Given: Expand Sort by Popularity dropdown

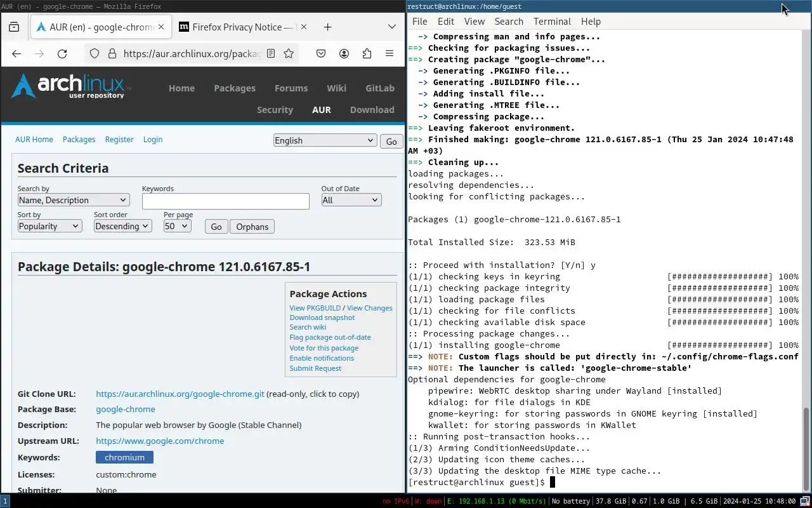Looking at the screenshot, I should click(49, 226).
